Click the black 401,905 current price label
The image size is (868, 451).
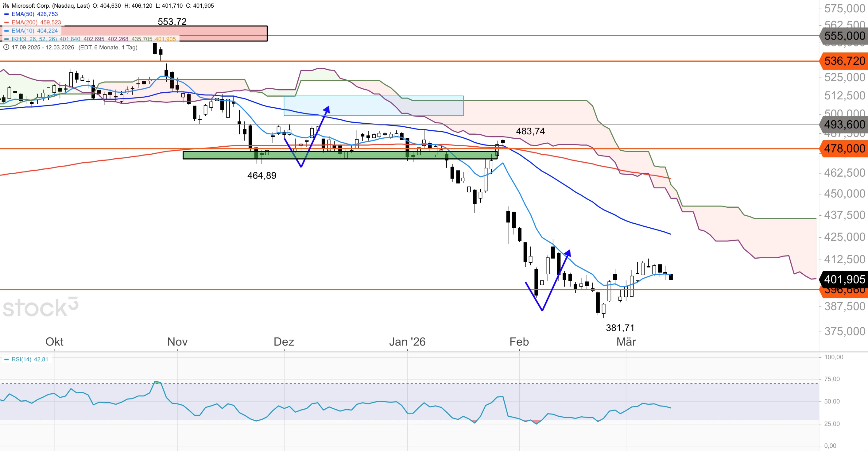[844, 279]
